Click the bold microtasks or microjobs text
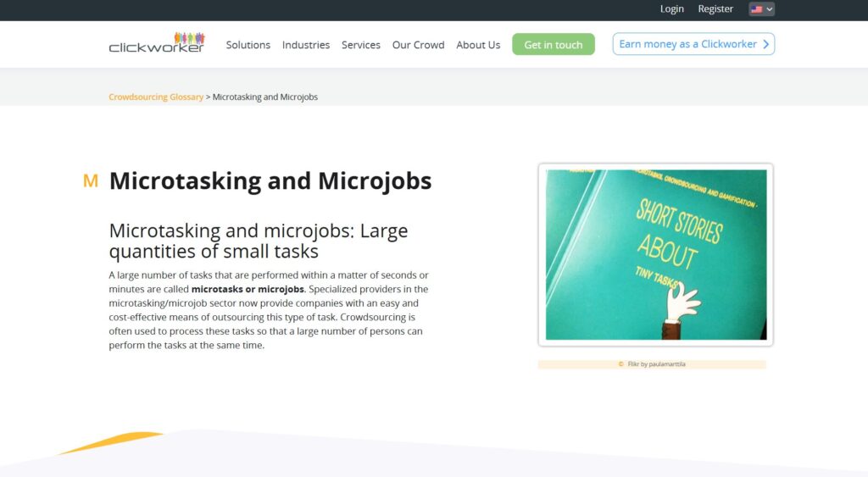This screenshot has height=477, width=868. tap(248, 289)
